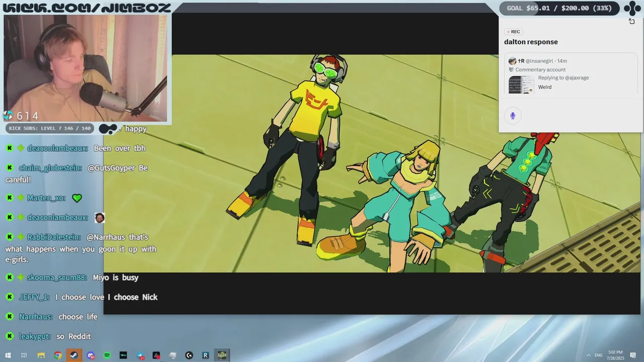Click the viewer count 614
This screenshot has width=644, height=362.
click(x=27, y=116)
